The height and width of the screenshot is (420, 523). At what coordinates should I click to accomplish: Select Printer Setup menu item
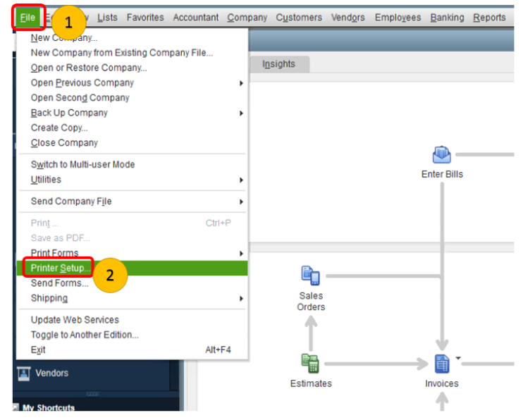coord(132,268)
